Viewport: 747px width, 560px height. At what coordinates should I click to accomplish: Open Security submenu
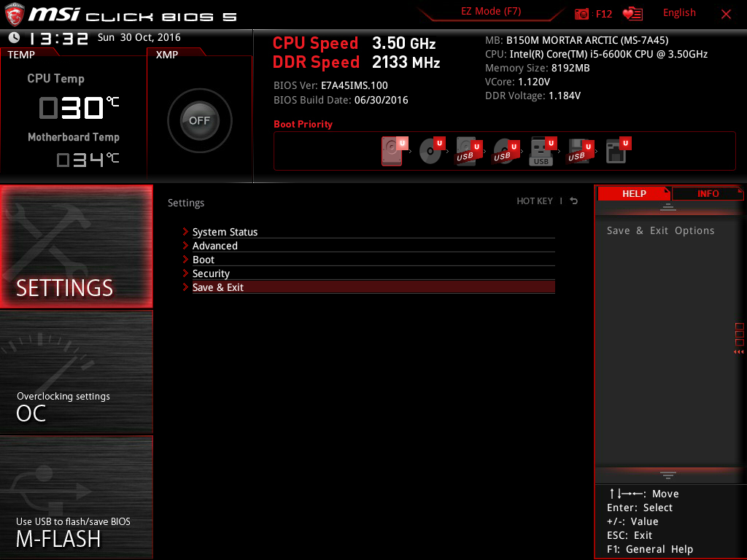[373, 273]
